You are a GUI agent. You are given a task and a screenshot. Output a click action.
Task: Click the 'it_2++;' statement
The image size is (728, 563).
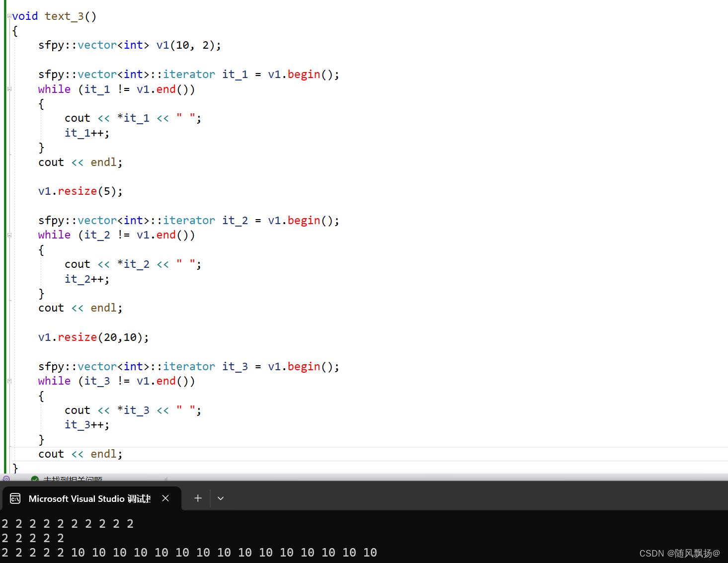[87, 279]
